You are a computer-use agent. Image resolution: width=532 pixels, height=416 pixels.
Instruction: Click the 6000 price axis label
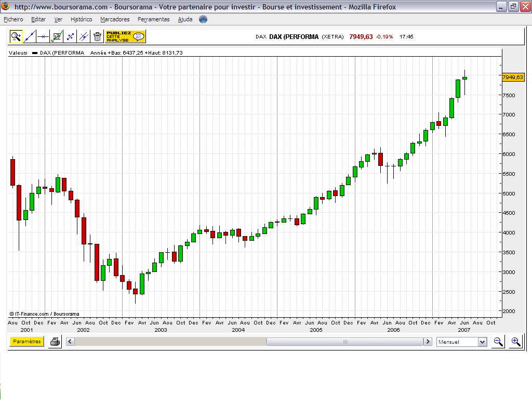pyautogui.click(x=509, y=154)
